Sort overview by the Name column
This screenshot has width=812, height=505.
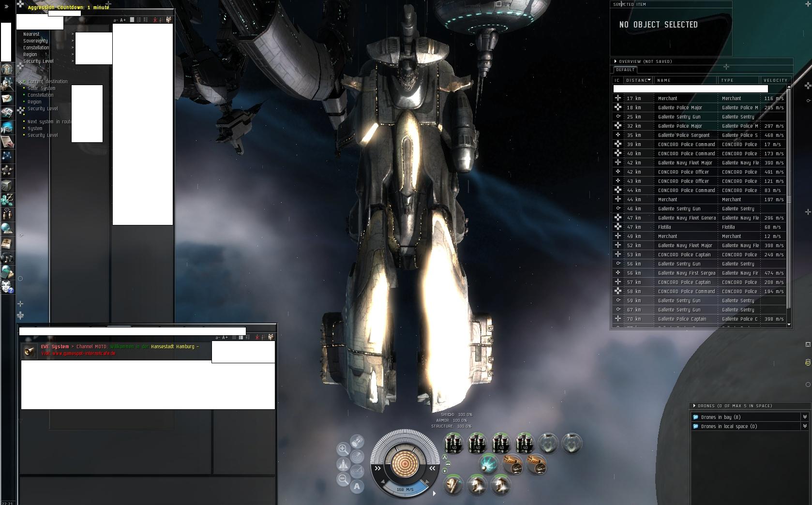[x=686, y=80]
